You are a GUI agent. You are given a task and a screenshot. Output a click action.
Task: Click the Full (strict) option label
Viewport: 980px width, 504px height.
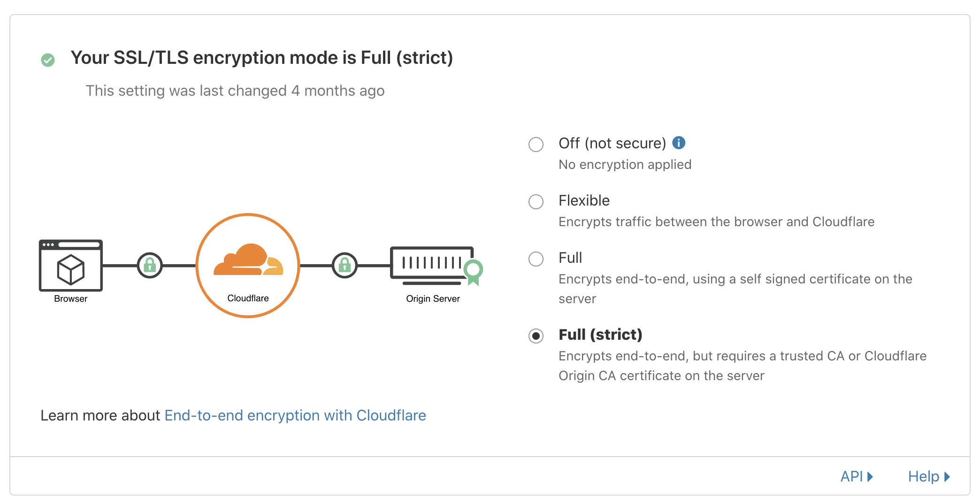click(600, 335)
